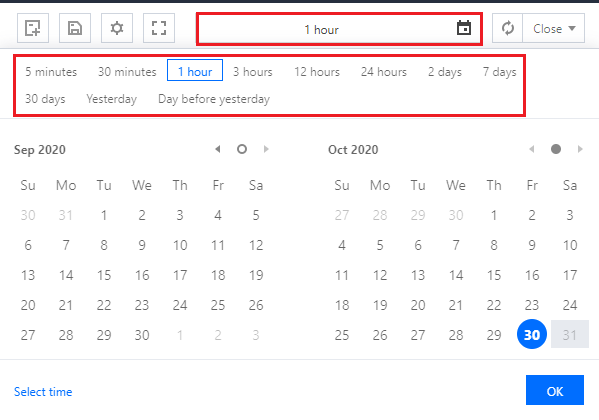Click the hollow circle in Sep 2020 header
599x420 pixels.
coord(242,149)
